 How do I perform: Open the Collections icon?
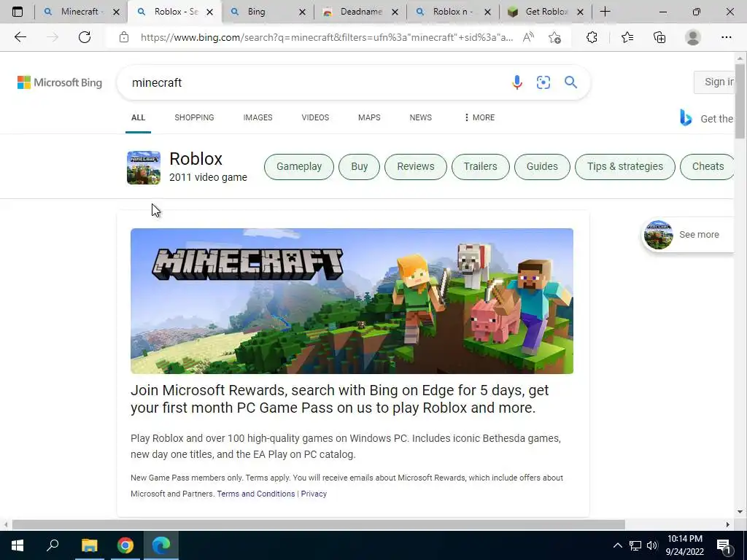(659, 37)
